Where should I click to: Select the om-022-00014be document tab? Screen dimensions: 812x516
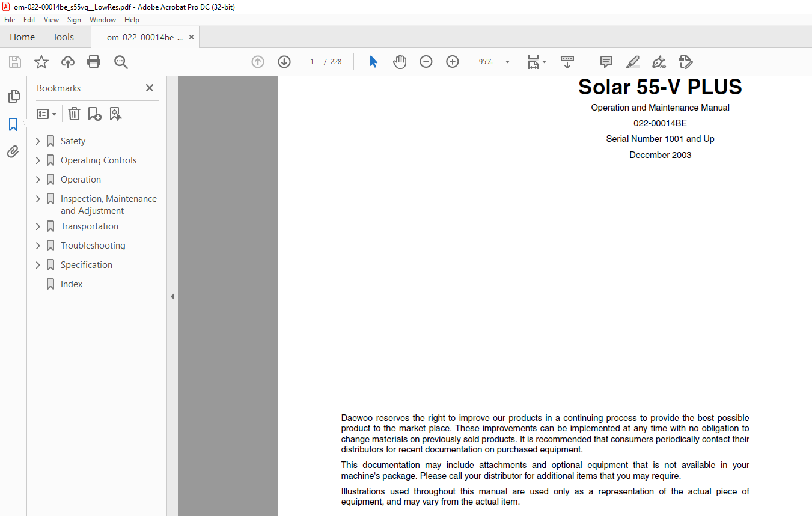144,37
